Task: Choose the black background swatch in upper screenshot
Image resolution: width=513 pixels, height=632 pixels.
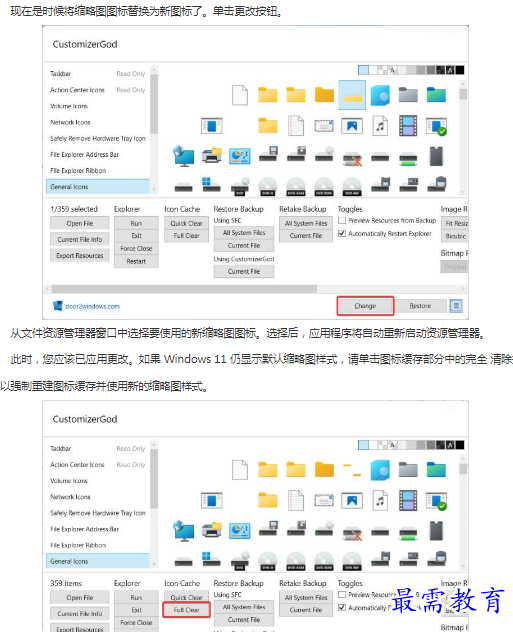Action: [460, 70]
